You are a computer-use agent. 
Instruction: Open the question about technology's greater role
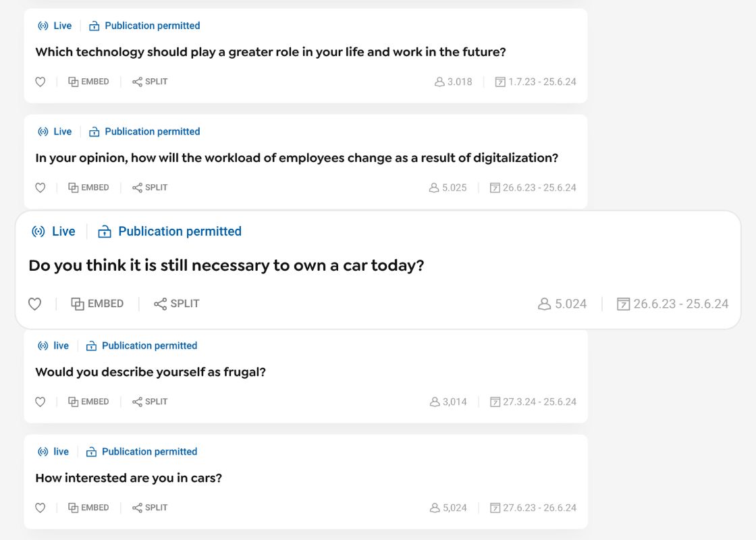click(270, 52)
